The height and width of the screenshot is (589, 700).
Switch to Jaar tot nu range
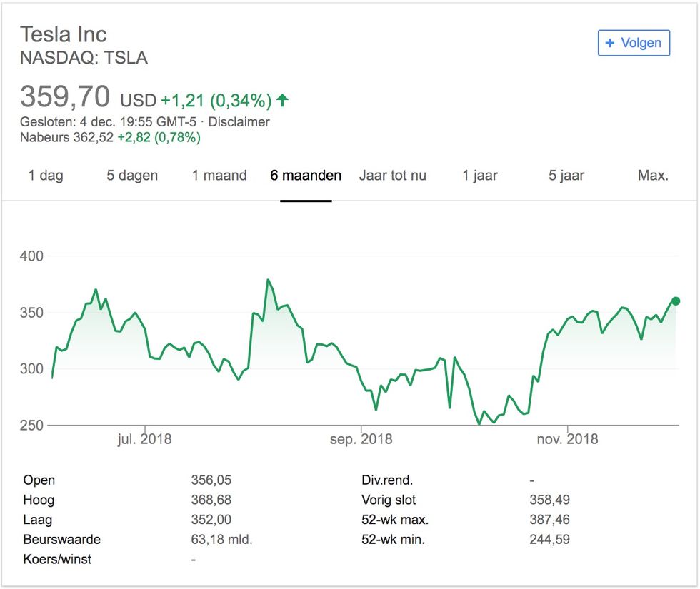(392, 176)
